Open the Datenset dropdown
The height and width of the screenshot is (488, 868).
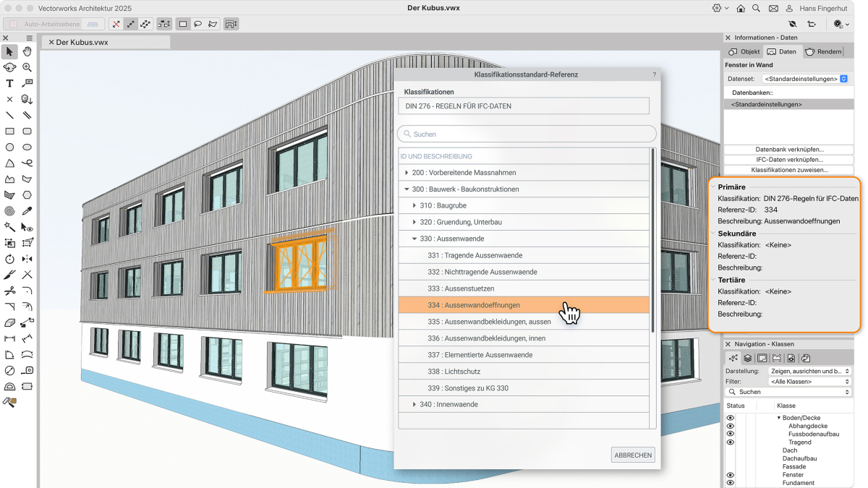(x=805, y=79)
